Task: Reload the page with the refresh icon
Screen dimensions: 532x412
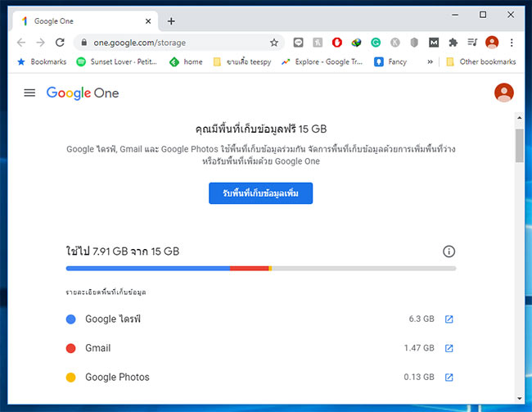Action: (x=60, y=43)
